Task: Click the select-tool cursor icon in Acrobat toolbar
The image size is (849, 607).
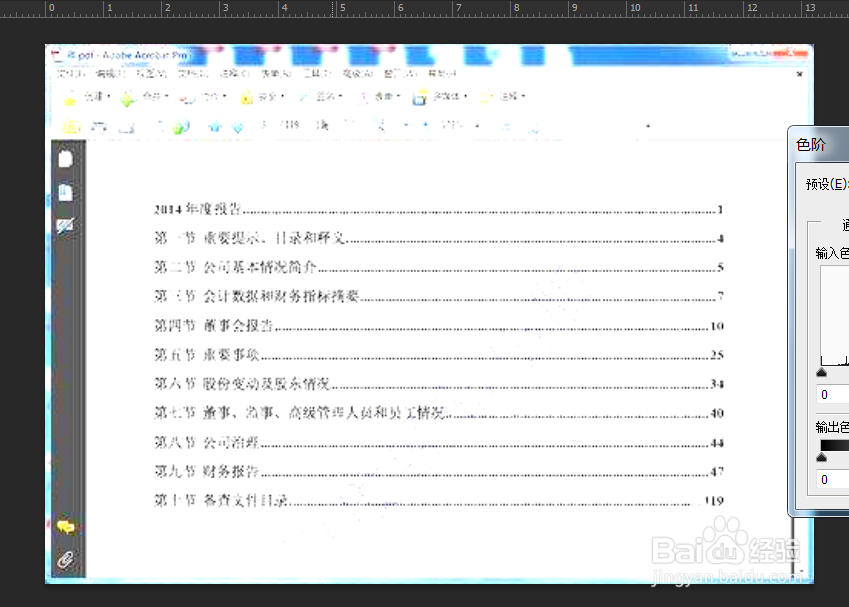Action: pyautogui.click(x=323, y=126)
